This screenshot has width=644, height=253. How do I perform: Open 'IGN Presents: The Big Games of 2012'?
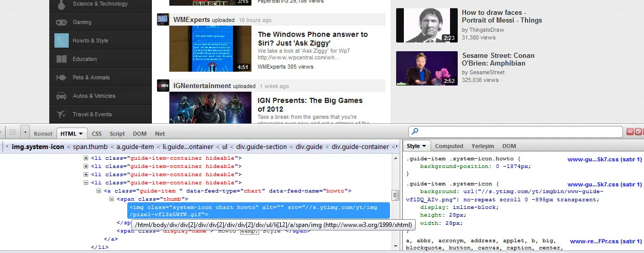310,104
